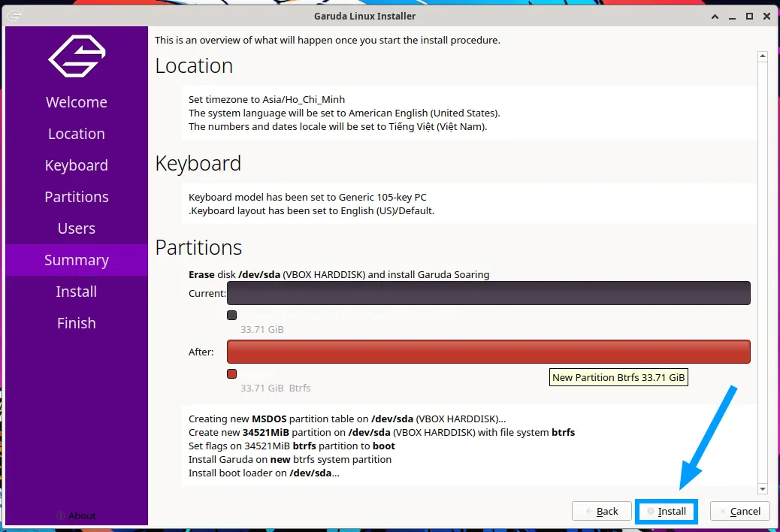The width and height of the screenshot is (780, 532).
Task: Maximize the Garuda Linux Installer window
Action: click(x=749, y=17)
